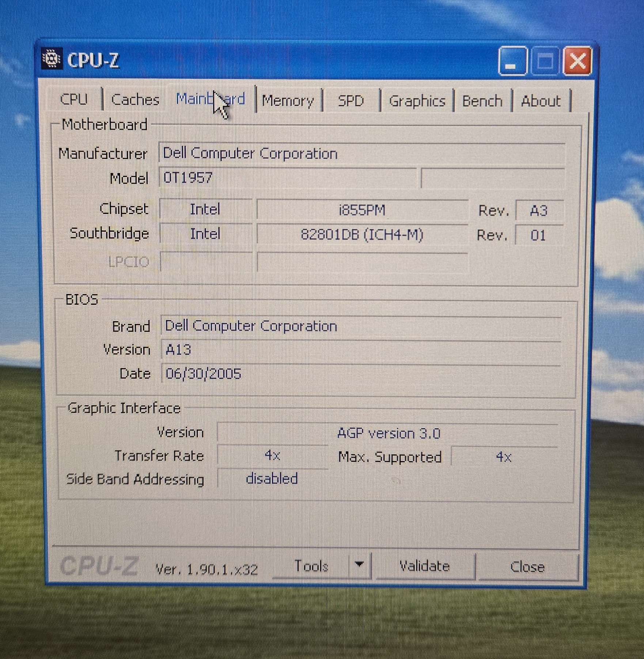Select the Model field 0T1957
Viewport: 644px width, 659px height.
[288, 178]
